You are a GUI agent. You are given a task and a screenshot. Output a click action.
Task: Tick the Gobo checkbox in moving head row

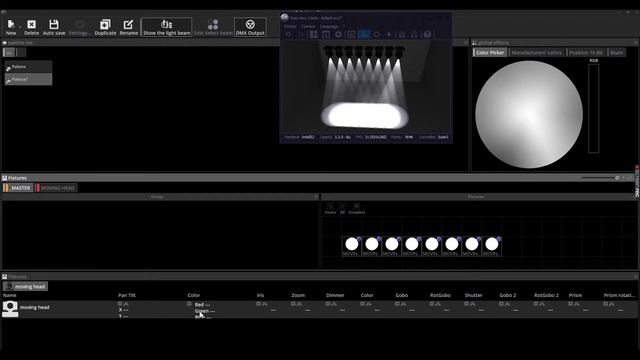click(x=397, y=304)
